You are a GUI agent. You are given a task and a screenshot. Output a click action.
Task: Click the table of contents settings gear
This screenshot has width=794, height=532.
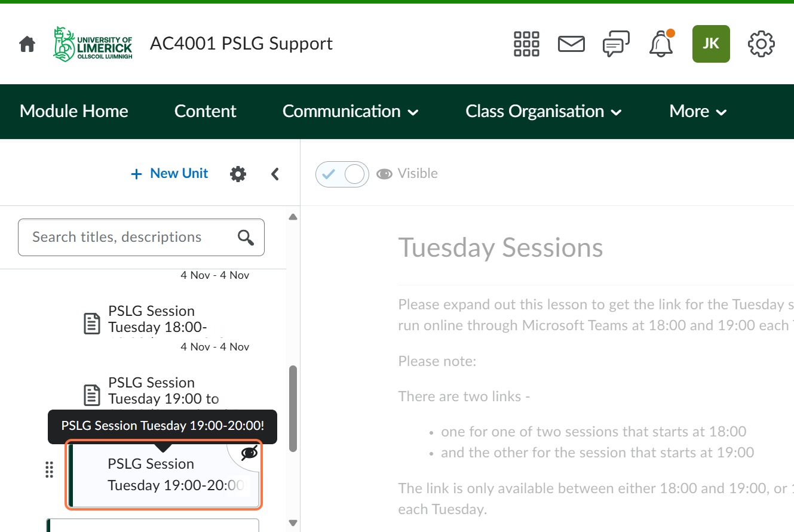(x=238, y=174)
